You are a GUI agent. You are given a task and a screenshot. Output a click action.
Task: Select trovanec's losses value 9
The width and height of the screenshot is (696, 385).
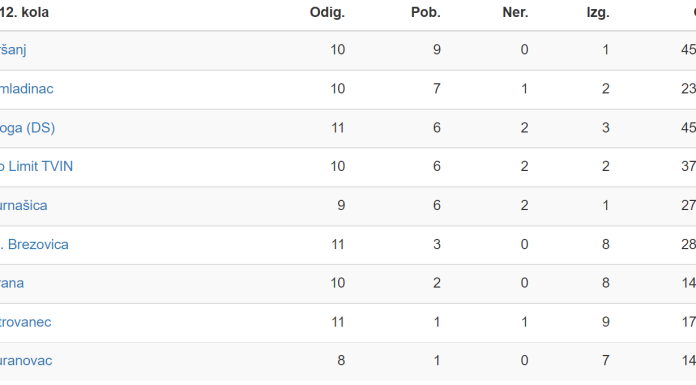[605, 322]
